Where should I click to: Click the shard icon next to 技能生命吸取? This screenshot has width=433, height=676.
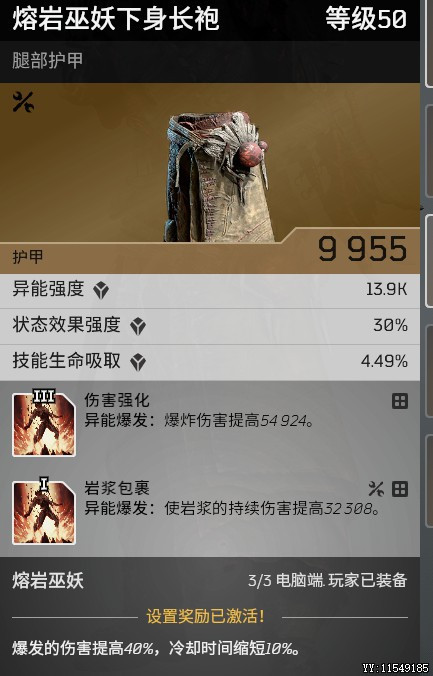(x=138, y=363)
